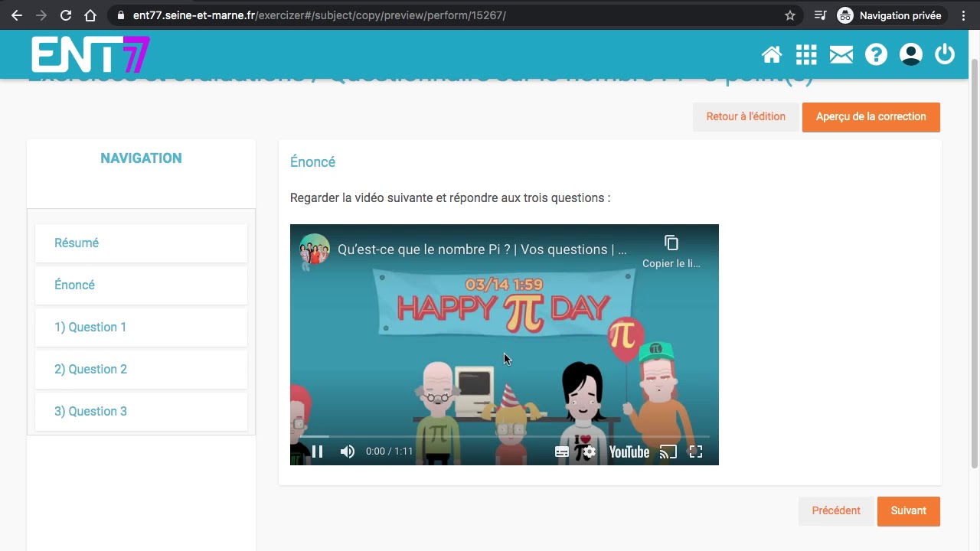Click the NAVIGATION heading text
Viewport: 980px width, 551px height.
pyautogui.click(x=141, y=158)
